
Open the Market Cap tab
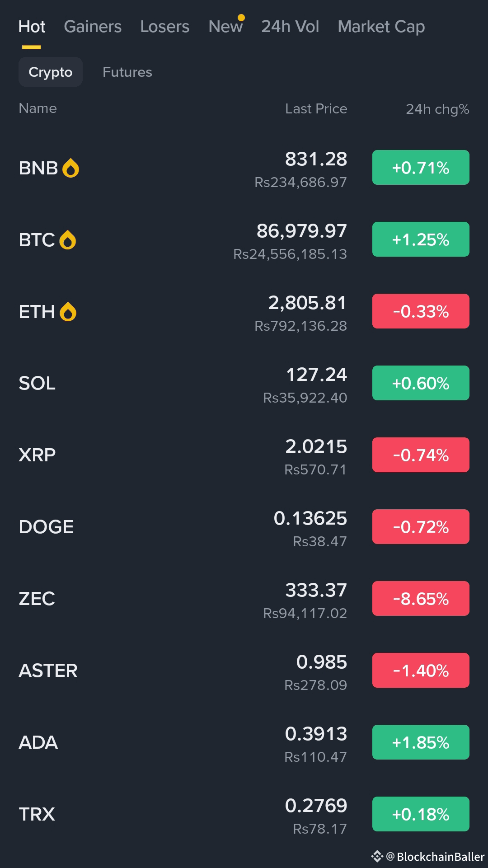click(x=381, y=27)
